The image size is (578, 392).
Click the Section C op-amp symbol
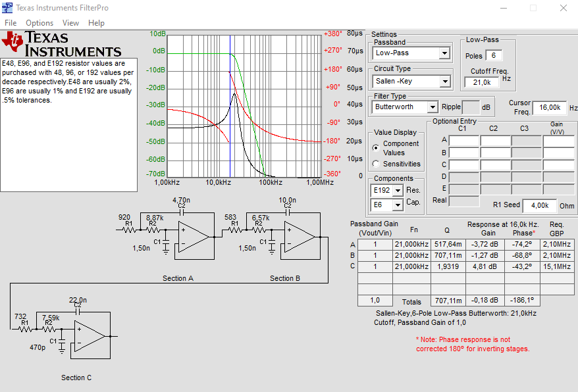90,335
